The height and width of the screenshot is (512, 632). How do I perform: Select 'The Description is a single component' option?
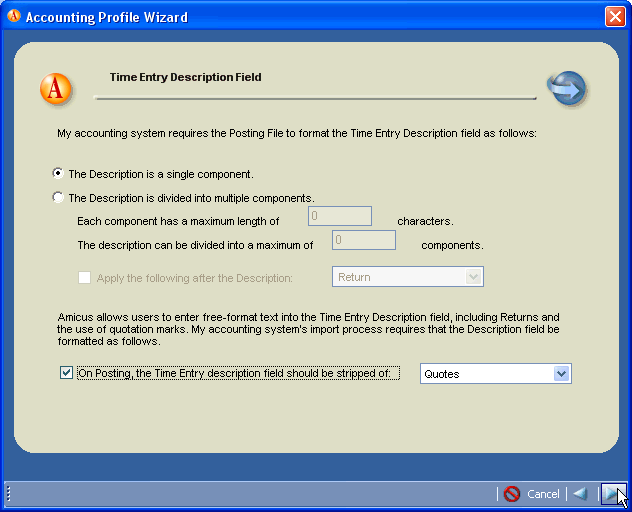tap(58, 174)
